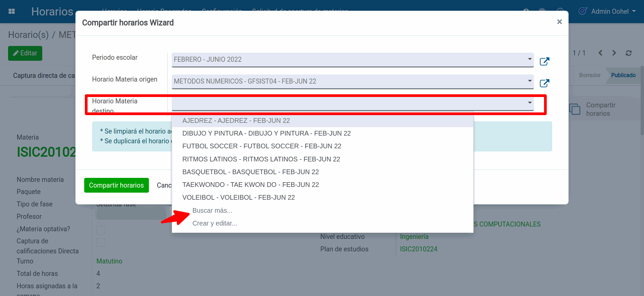
Task: Click the refresh icon in pager
Action: [629, 53]
